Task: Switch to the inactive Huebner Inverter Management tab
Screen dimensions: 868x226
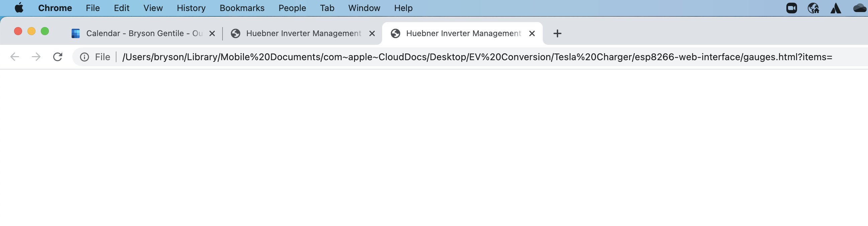Action: [x=300, y=33]
